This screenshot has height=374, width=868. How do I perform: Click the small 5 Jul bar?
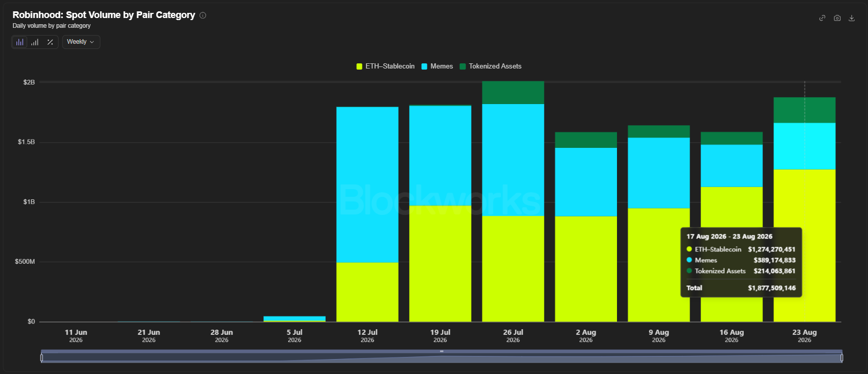point(294,319)
